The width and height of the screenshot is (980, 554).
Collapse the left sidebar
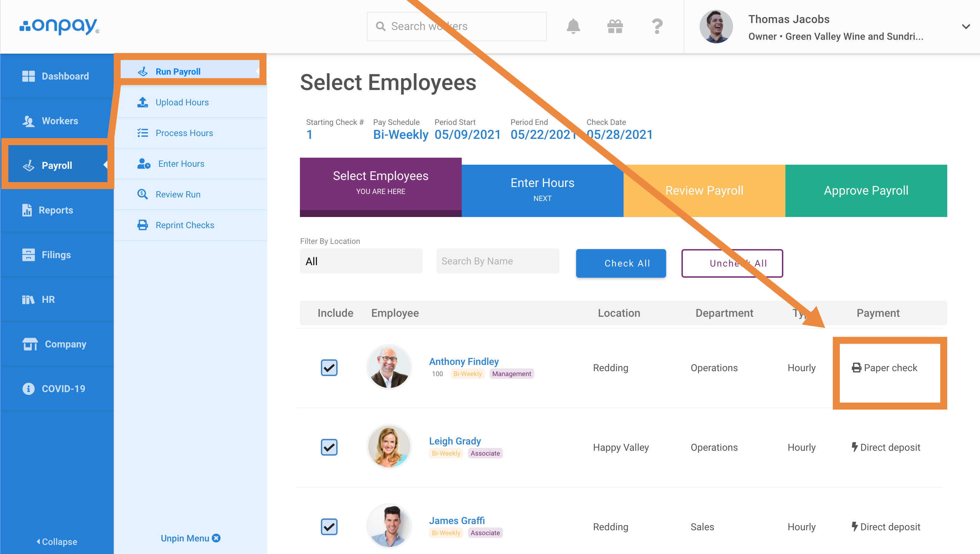[57, 541]
